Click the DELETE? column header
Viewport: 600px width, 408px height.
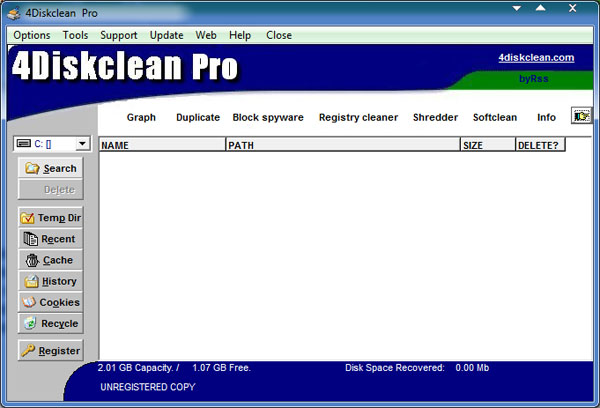[x=540, y=145]
